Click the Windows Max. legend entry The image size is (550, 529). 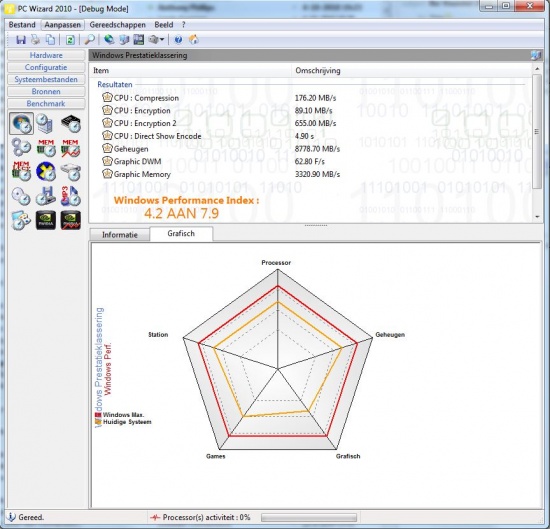tap(120, 415)
